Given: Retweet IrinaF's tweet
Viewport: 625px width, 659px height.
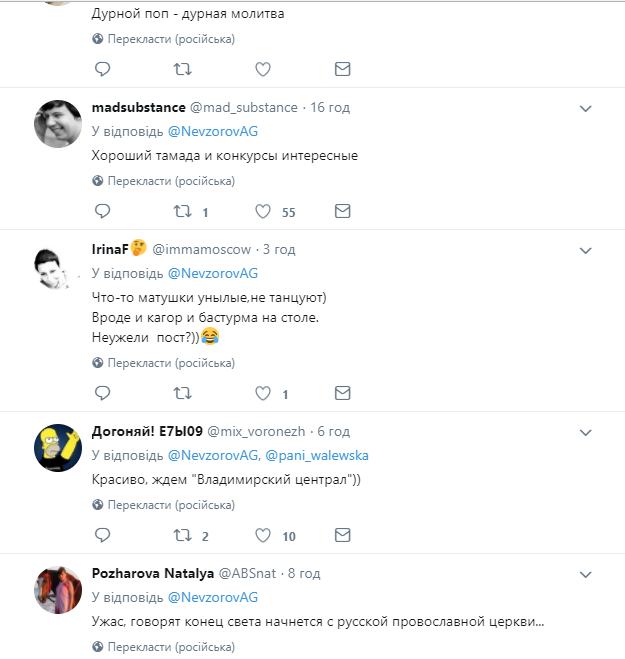Looking at the screenshot, I should pos(183,393).
